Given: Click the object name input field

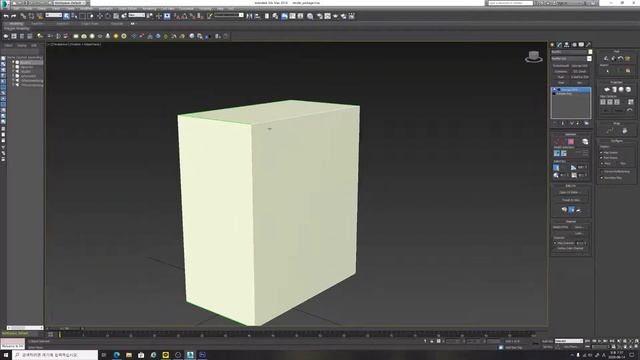Looking at the screenshot, I should pyautogui.click(x=569, y=52).
